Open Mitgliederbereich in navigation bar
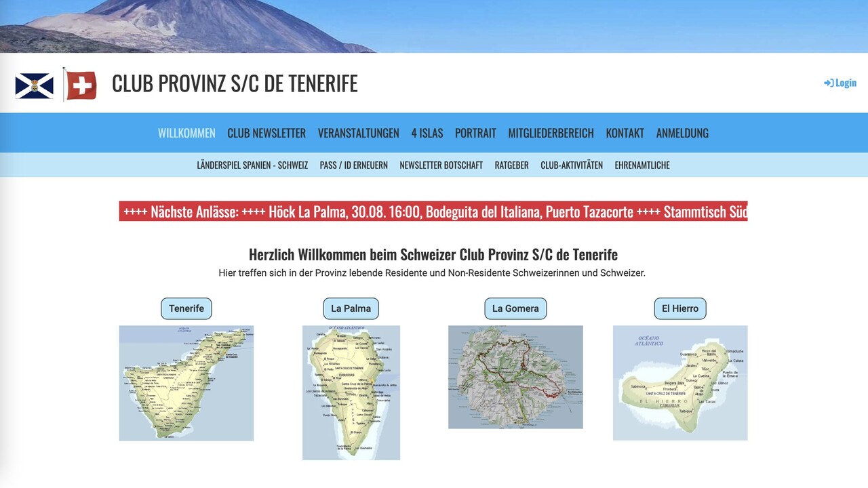Viewport: 868px width, 488px height. click(551, 133)
